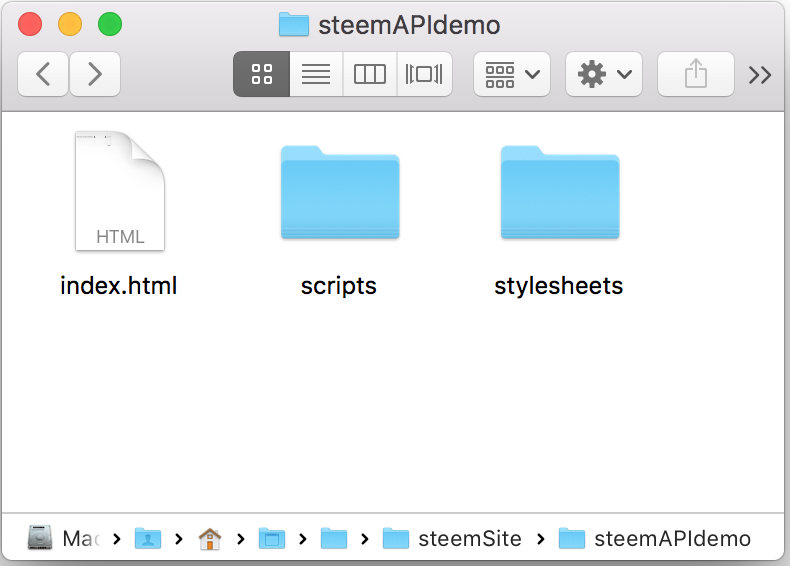Screen dimensions: 790x566
Task: Open the gear Action menu
Action: pos(604,74)
